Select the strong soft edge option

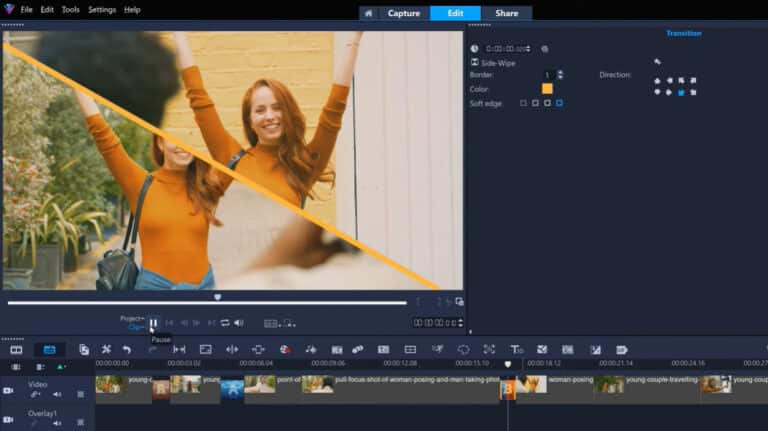(559, 103)
